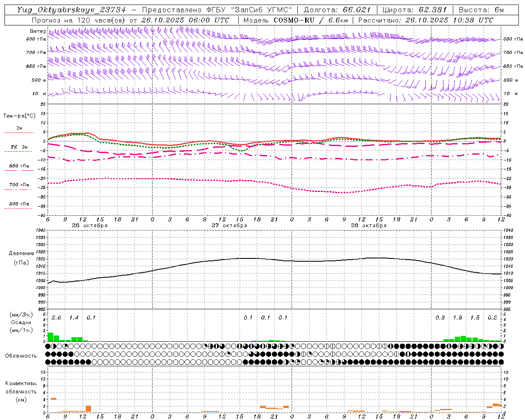Click the model name COSMO-RU / 6.6км
Image resolution: width=525 pixels, height=420 pixels.
pos(310,20)
